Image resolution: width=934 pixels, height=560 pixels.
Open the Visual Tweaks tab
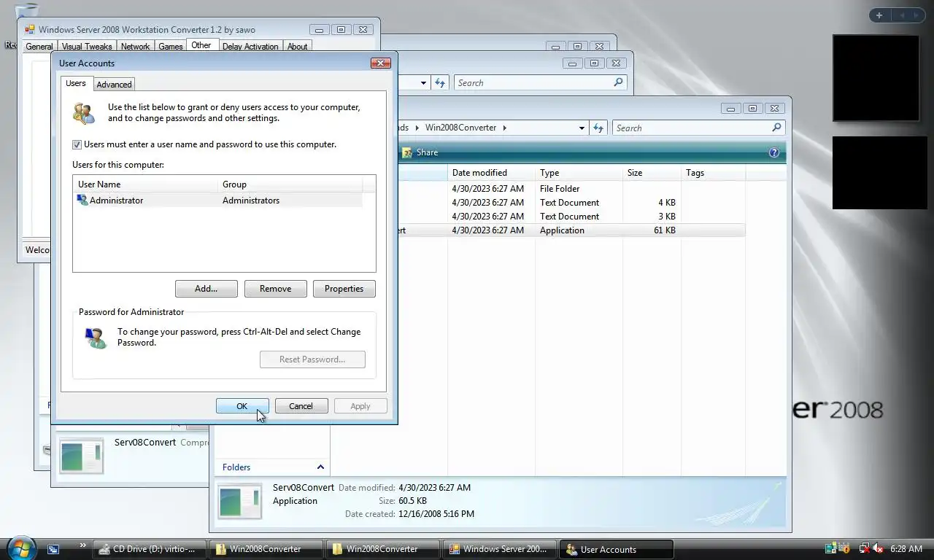[x=87, y=46]
